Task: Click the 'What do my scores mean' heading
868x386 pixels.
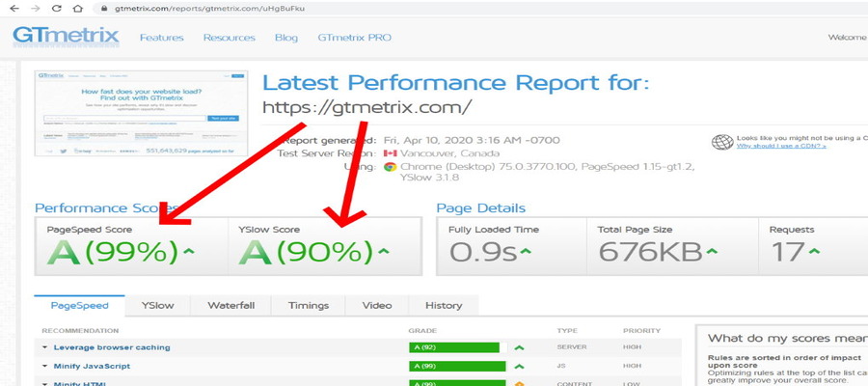Action: [788, 339]
